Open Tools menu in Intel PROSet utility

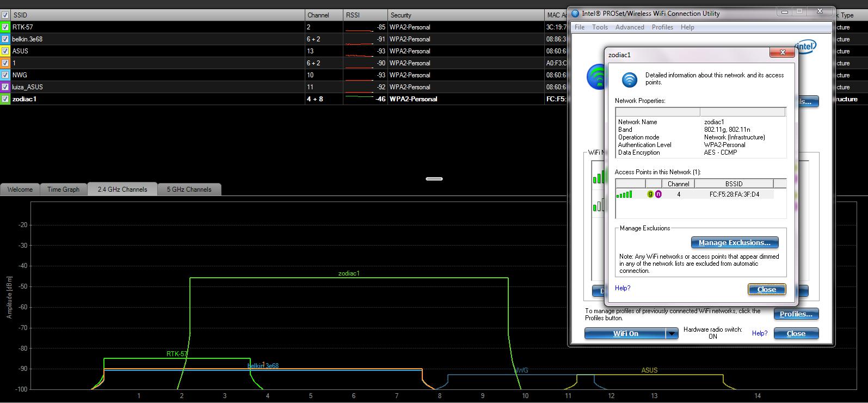click(600, 27)
